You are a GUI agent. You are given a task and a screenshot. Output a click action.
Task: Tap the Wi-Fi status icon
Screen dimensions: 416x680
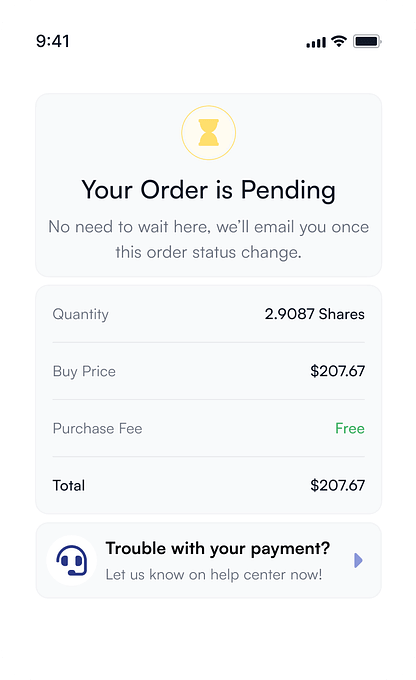tap(339, 41)
